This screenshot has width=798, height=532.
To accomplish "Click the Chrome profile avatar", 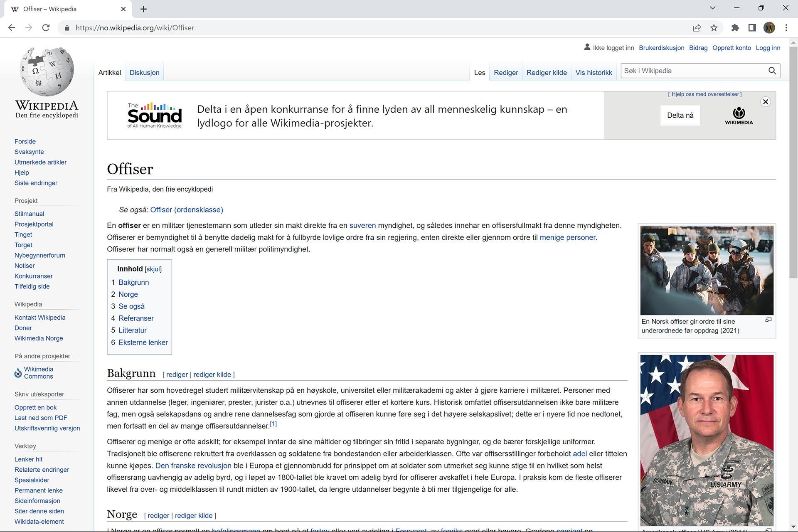I will coord(769,28).
